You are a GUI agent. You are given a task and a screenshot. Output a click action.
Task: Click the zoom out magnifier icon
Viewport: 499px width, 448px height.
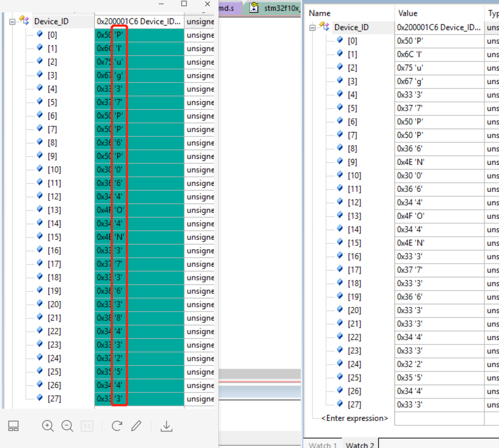pos(67,426)
